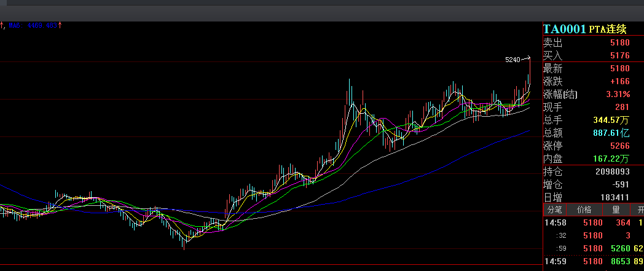Click the 涨跌 change value +166
This screenshot has height=271, width=644.
(x=619, y=81)
